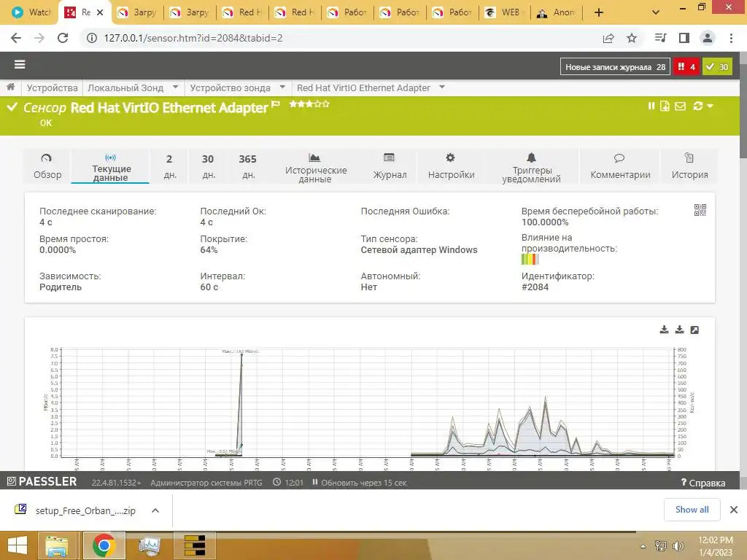View site information icon in address bar
The image size is (747, 560).
91,38
